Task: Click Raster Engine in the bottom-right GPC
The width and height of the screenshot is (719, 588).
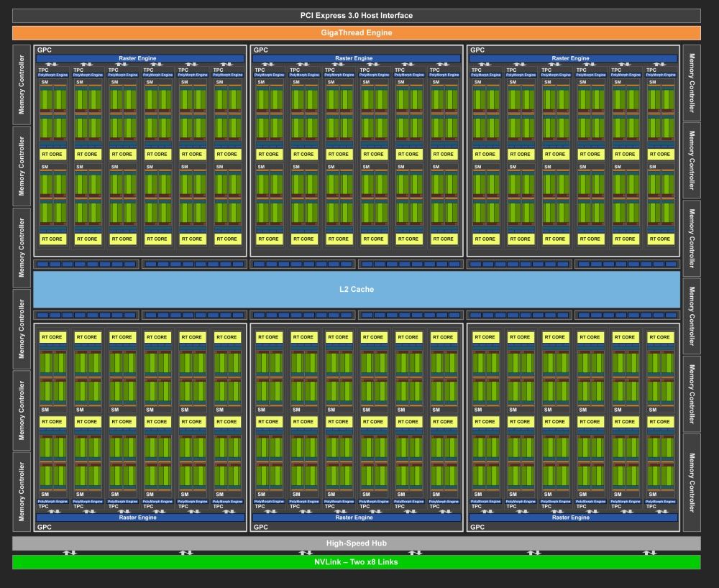Action: tap(573, 518)
